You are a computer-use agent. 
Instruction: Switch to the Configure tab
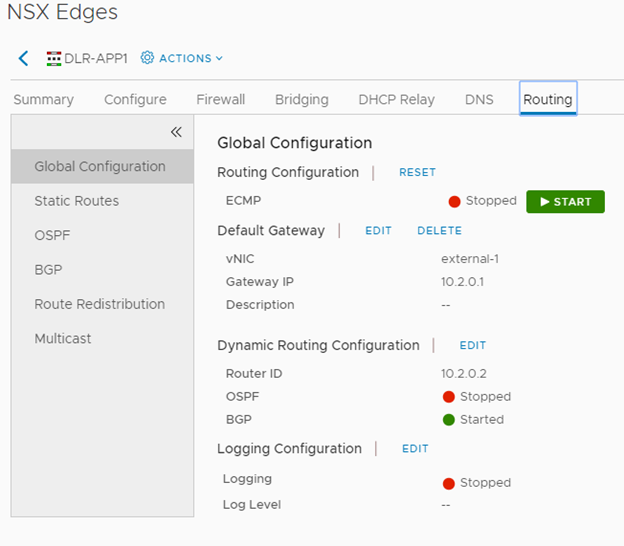(135, 99)
